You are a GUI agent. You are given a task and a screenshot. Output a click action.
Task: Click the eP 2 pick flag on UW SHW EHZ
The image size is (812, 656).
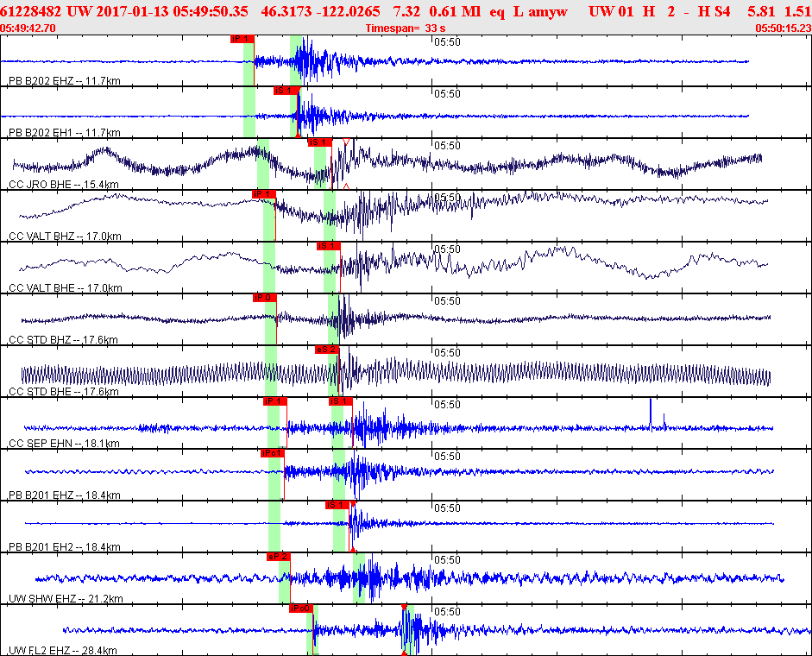click(x=278, y=557)
